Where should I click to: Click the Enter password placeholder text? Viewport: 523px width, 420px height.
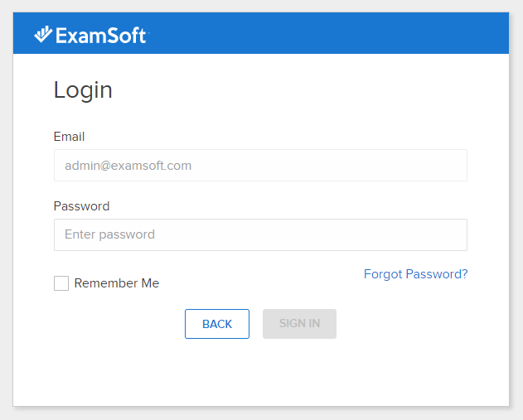109,234
